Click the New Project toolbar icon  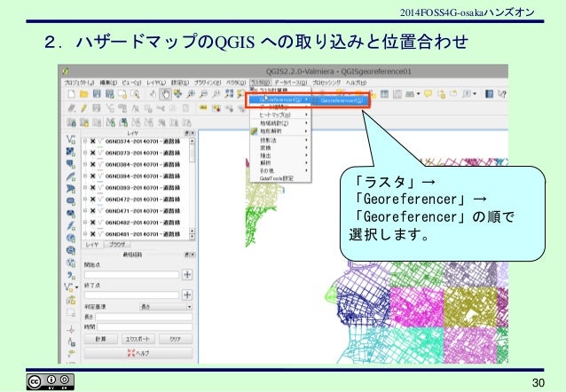[71, 94]
